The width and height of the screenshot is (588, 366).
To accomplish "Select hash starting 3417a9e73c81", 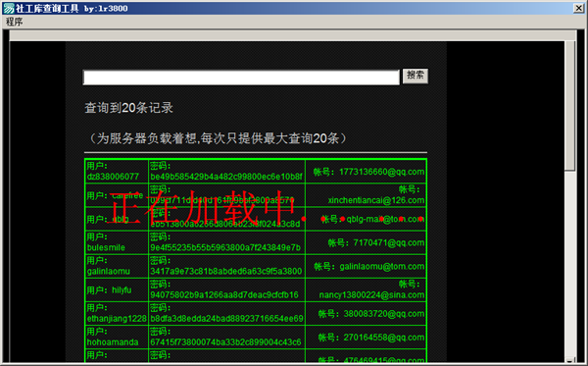I will pyautogui.click(x=225, y=272).
